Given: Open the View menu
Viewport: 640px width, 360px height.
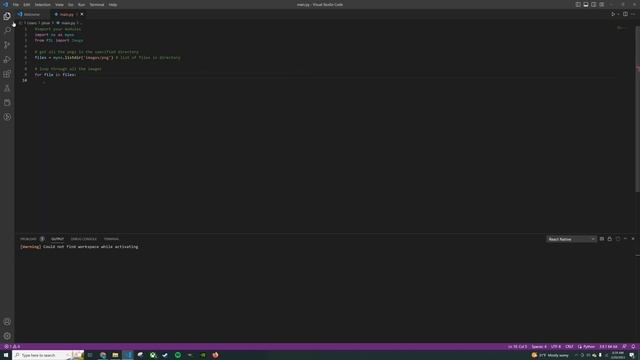Looking at the screenshot, I should [59, 4].
